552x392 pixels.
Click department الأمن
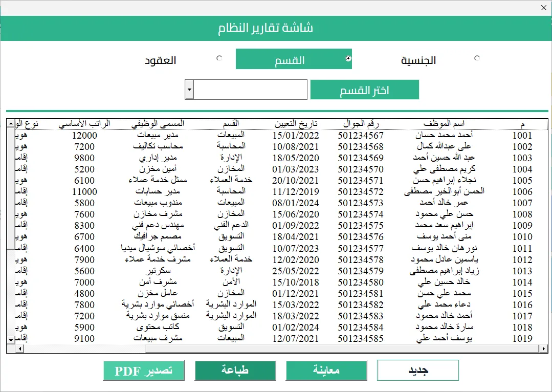231,282
